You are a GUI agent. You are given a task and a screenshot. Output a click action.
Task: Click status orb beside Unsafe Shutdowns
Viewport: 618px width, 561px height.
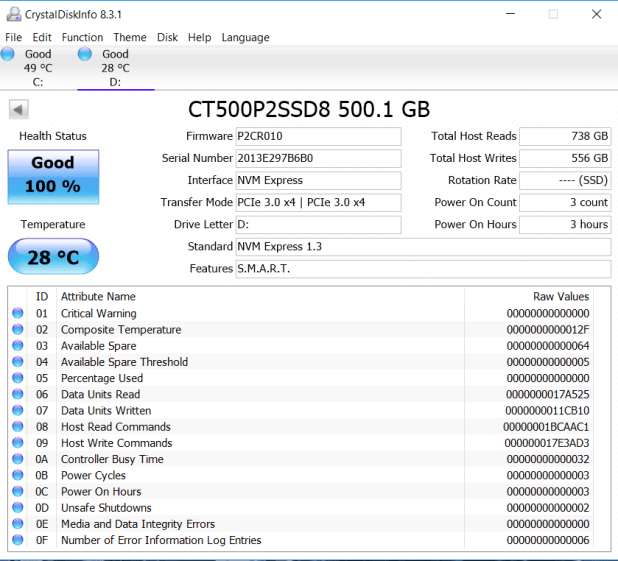tap(18, 507)
